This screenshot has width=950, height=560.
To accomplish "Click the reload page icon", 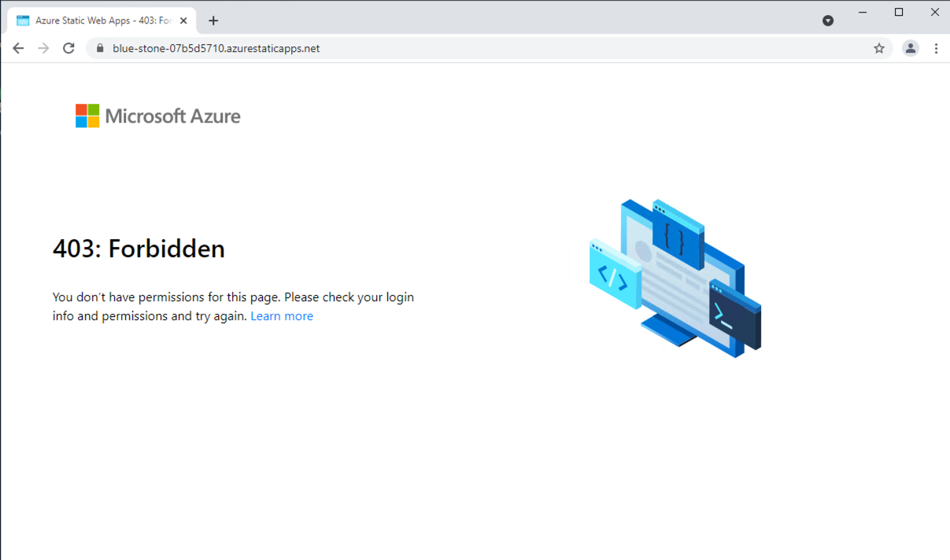I will click(x=68, y=48).
